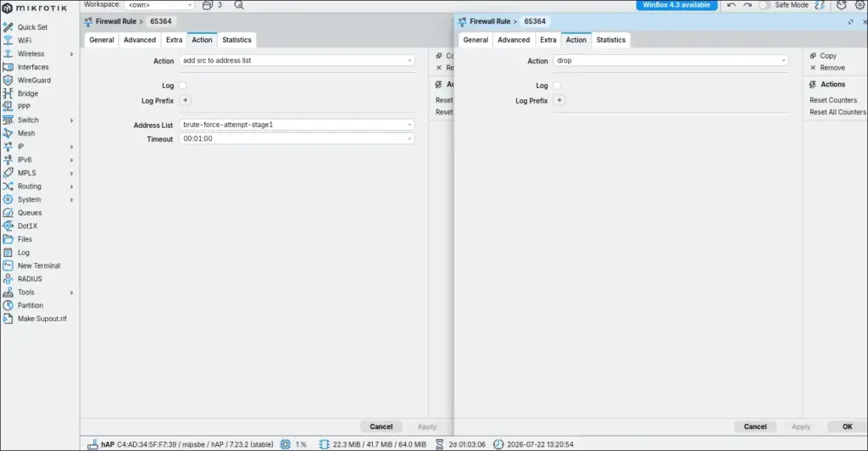Click Copy in the right Firewall Rule

(x=823, y=56)
